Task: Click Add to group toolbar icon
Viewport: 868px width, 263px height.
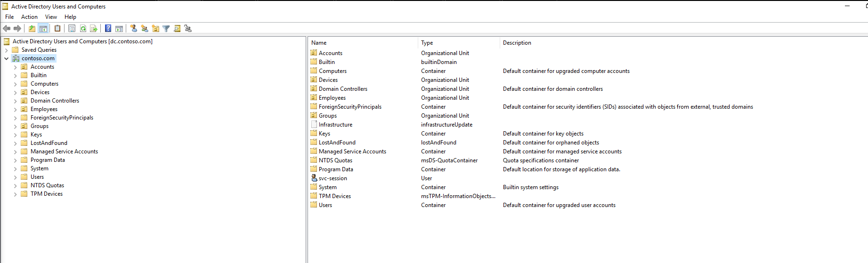Action: pos(188,29)
